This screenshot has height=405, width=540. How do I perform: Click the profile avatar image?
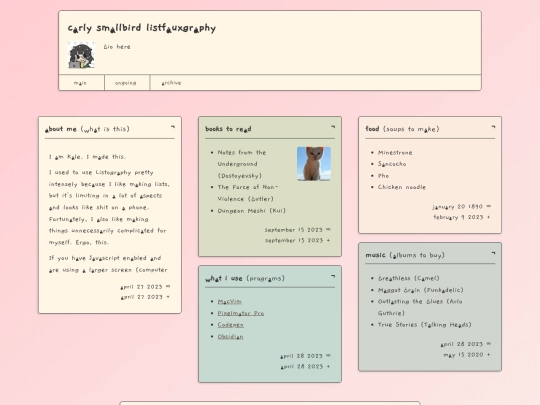pos(81,55)
